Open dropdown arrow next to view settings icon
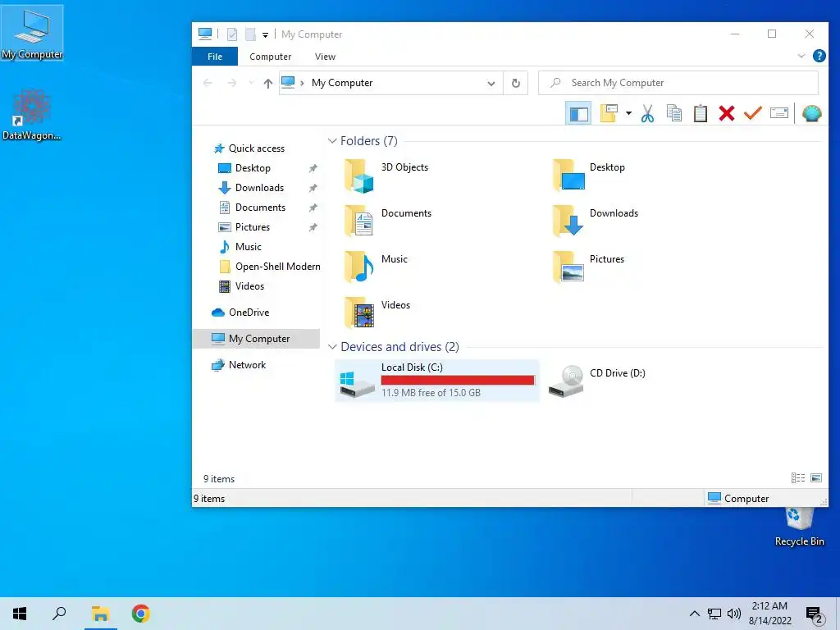 pyautogui.click(x=629, y=113)
